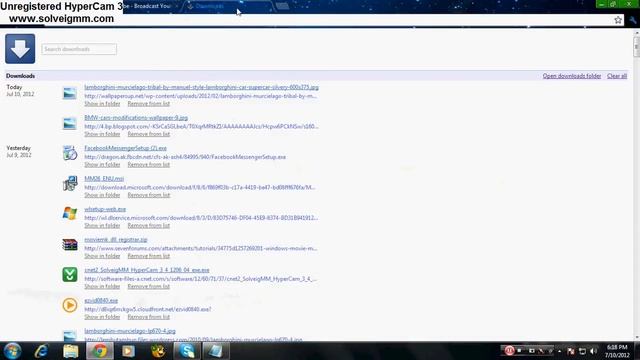Click the network tray icon
Image resolution: width=640 pixels, height=360 pixels.
582,351
